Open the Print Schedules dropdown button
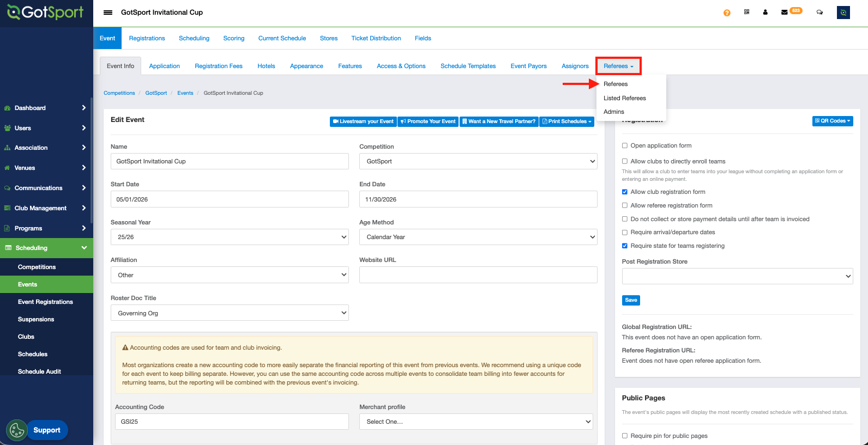 point(566,121)
